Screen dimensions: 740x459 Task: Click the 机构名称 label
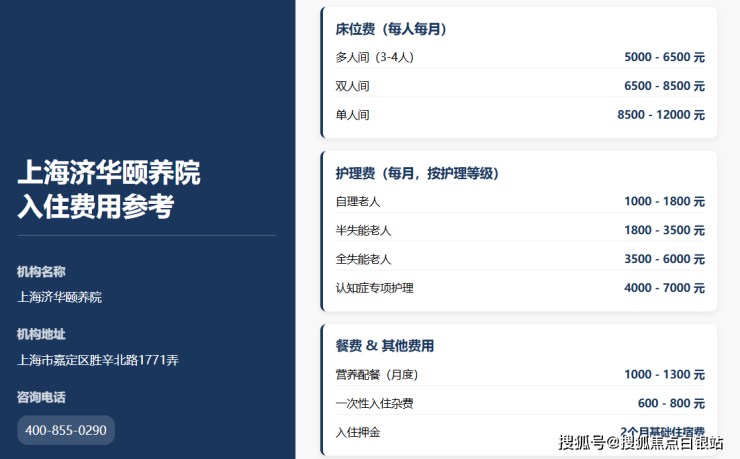pos(41,272)
